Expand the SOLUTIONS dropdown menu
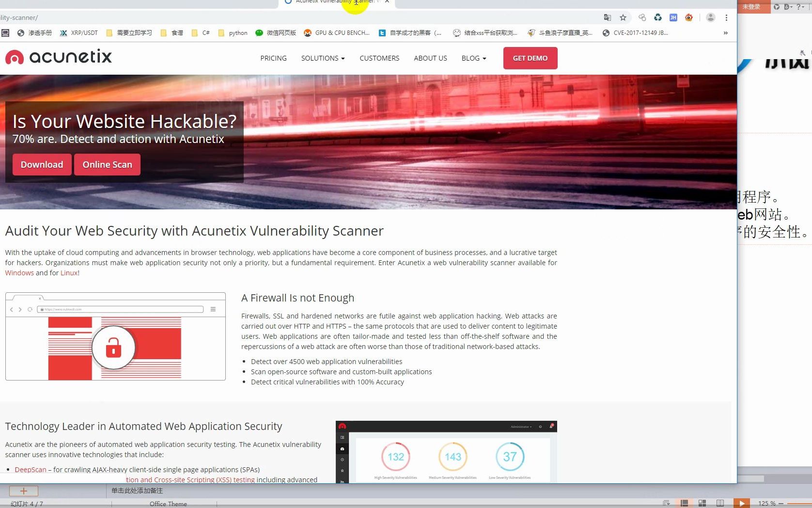This screenshot has height=508, width=812. coord(323,58)
